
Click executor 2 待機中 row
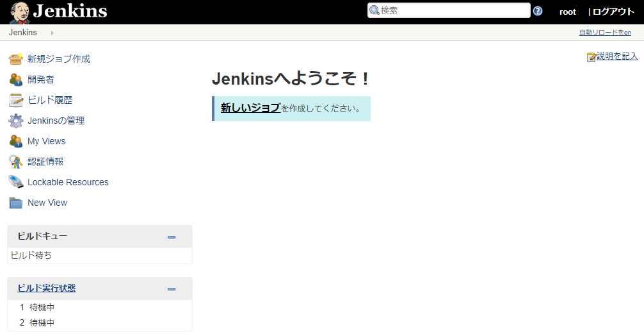coord(100,322)
